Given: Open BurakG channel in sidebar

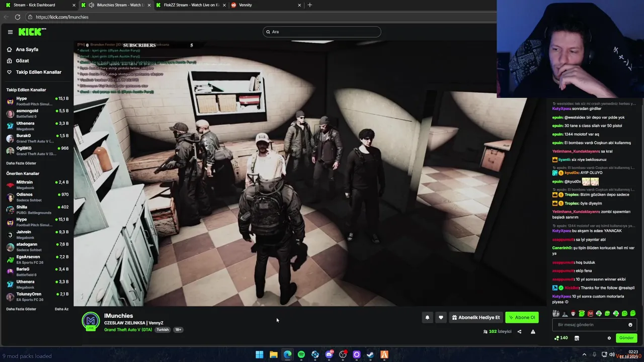Looking at the screenshot, I should pos(37,138).
